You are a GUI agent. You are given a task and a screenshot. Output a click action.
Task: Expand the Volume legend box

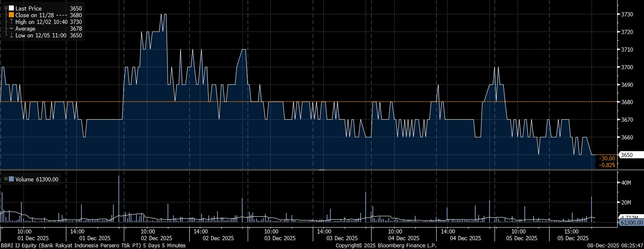(5, 179)
